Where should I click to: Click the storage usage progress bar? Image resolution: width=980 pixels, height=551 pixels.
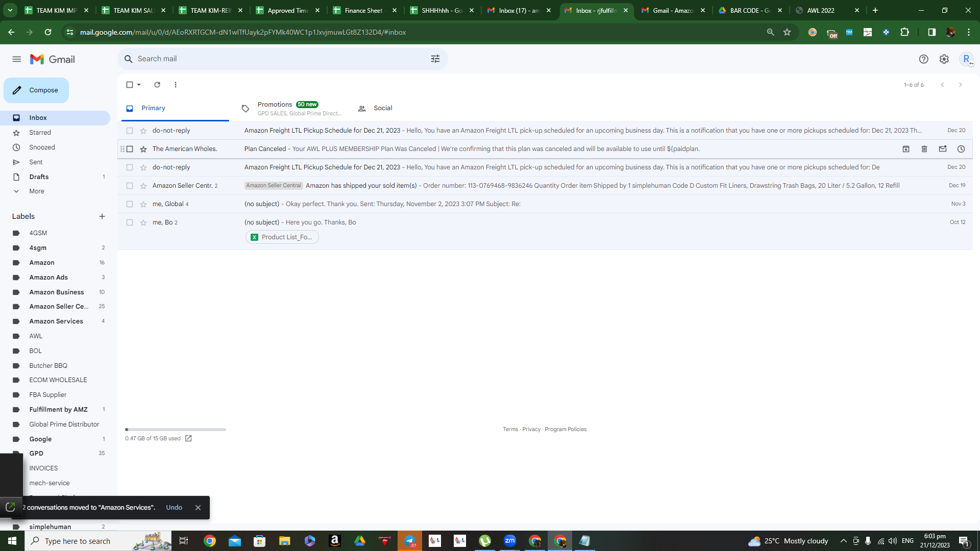click(176, 430)
